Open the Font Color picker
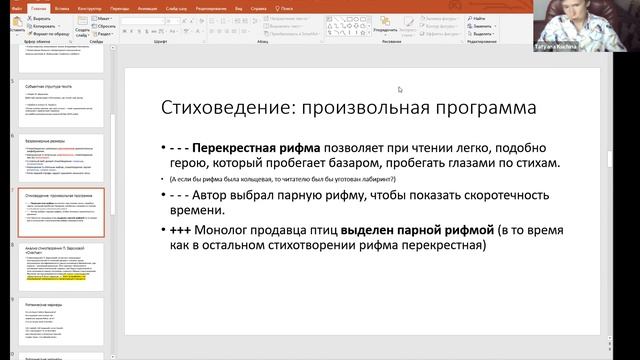 [x=199, y=31]
